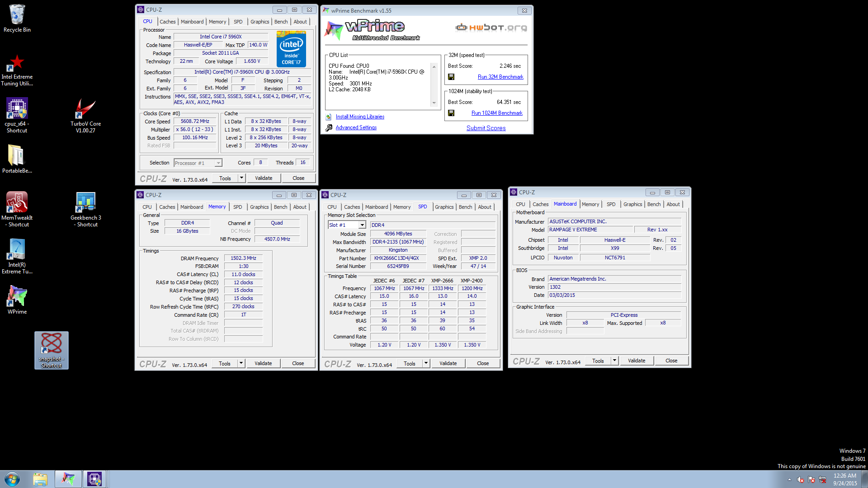Click Run 1024M Benchmark link
The height and width of the screenshot is (488, 868).
coord(497,113)
